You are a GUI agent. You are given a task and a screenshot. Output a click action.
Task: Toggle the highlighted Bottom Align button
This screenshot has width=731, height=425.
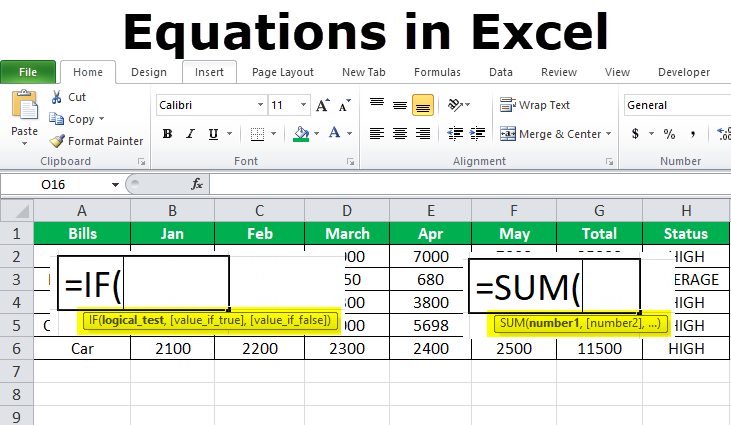click(423, 105)
